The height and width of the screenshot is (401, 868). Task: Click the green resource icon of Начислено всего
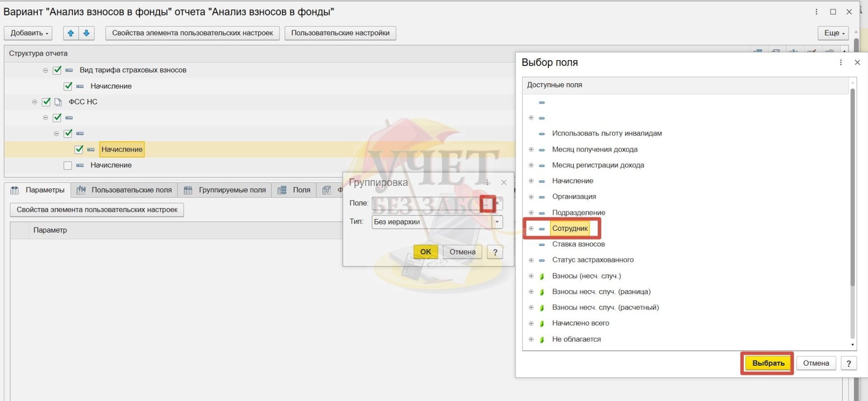[542, 324]
